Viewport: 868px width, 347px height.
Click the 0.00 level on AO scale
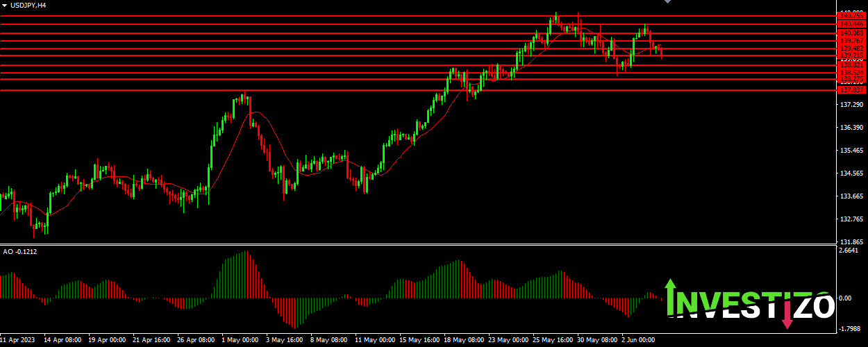coord(845,298)
